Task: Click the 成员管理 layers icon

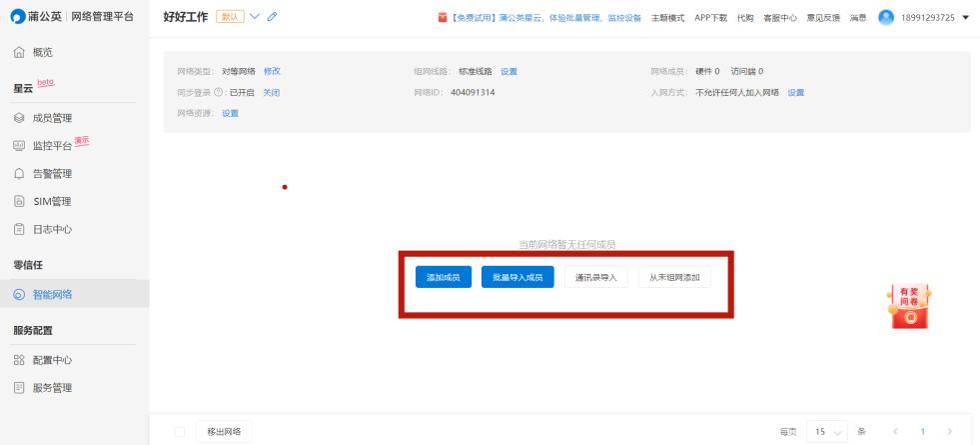Action: point(19,118)
